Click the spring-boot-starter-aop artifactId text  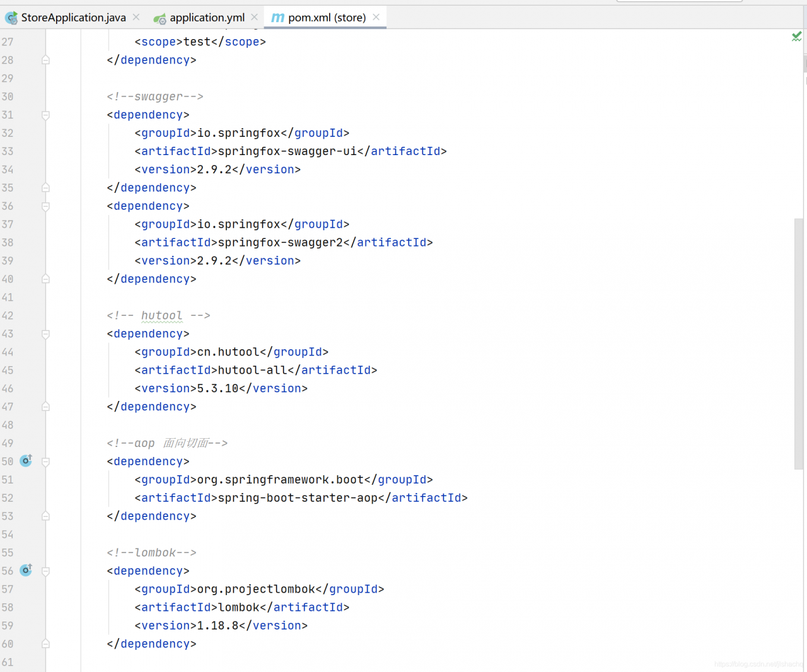coord(298,498)
